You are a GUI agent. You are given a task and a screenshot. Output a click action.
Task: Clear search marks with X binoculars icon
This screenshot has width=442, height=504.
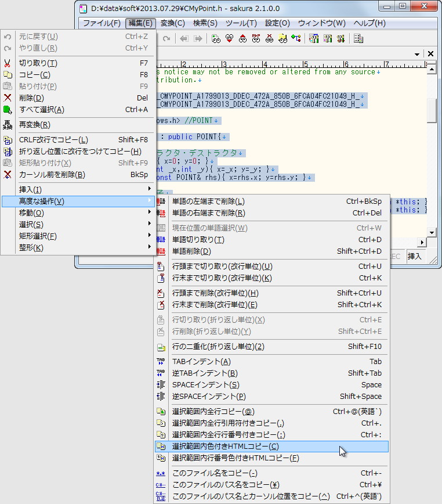269,39
